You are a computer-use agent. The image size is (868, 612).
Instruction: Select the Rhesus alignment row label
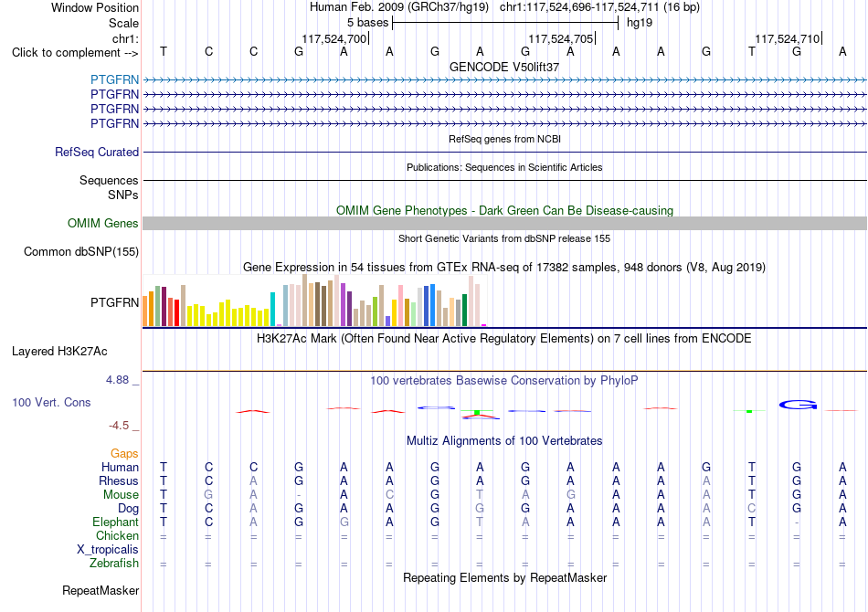(119, 480)
